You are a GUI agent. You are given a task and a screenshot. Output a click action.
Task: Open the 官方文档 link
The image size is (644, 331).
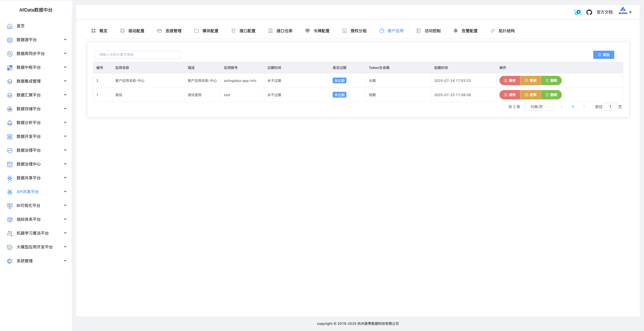click(x=604, y=12)
